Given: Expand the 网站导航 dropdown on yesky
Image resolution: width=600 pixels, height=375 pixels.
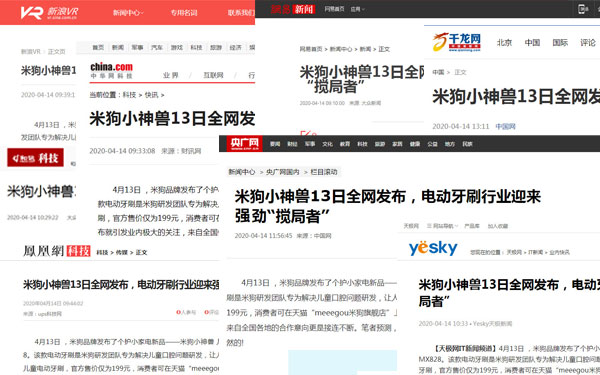Looking at the screenshot, I should point(442,226).
